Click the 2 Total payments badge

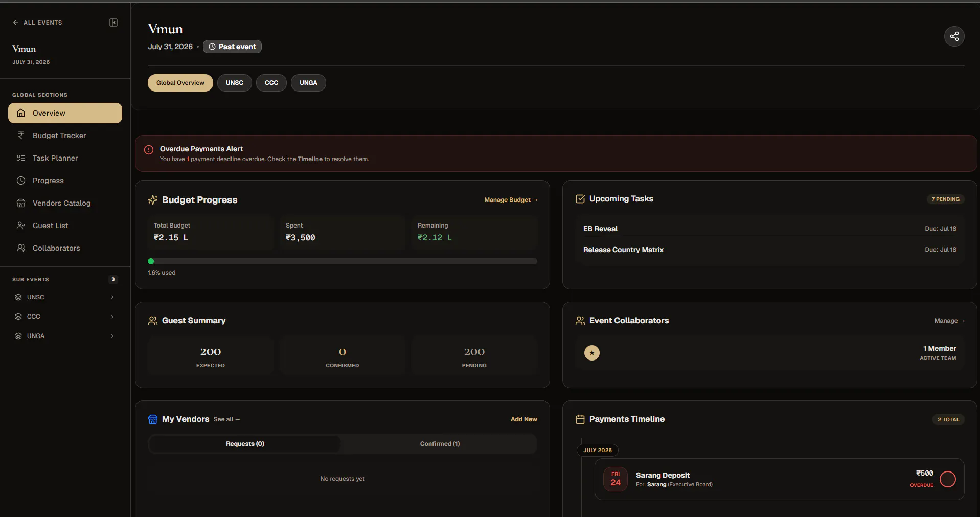(x=948, y=419)
